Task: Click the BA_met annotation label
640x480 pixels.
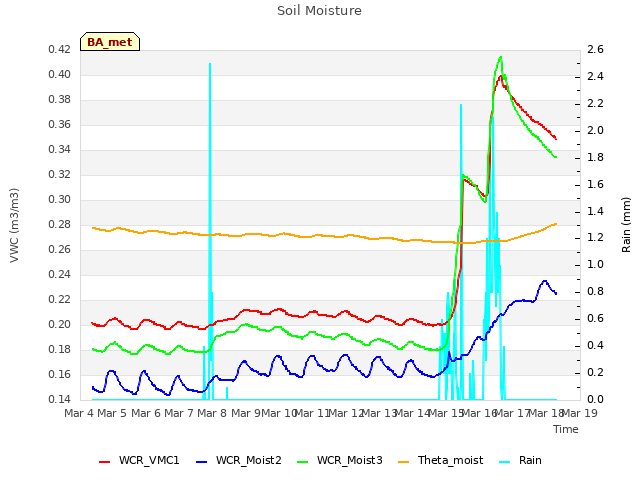Action: (110, 42)
